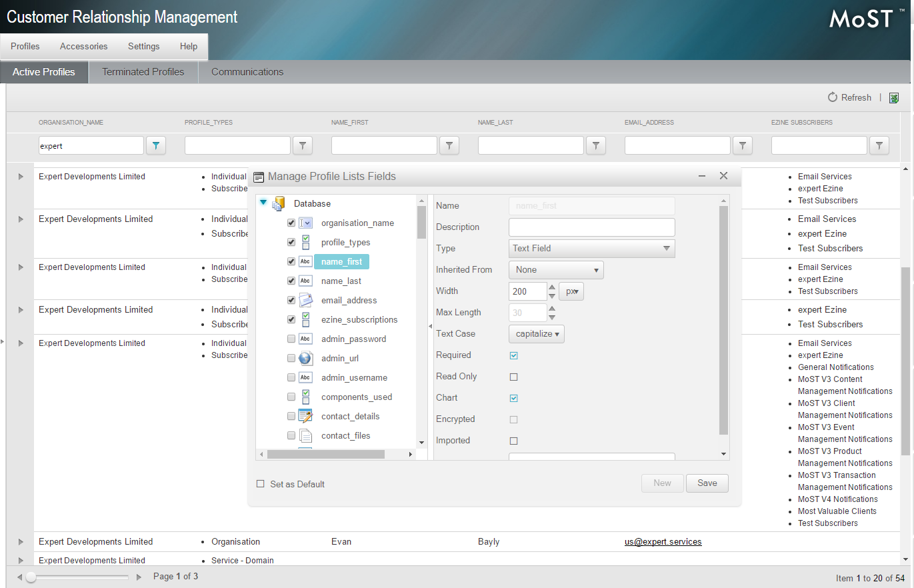This screenshot has height=588, width=914.
Task: Check the Set as Default checkbox
Action: pos(261,484)
